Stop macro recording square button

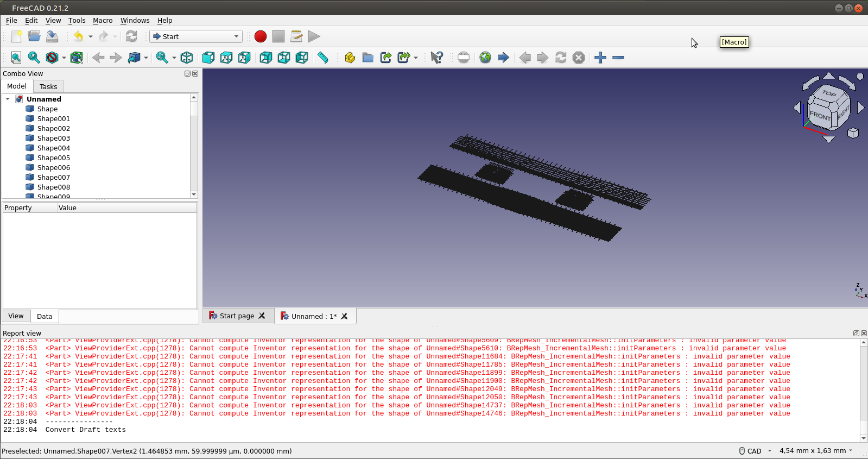pos(278,36)
